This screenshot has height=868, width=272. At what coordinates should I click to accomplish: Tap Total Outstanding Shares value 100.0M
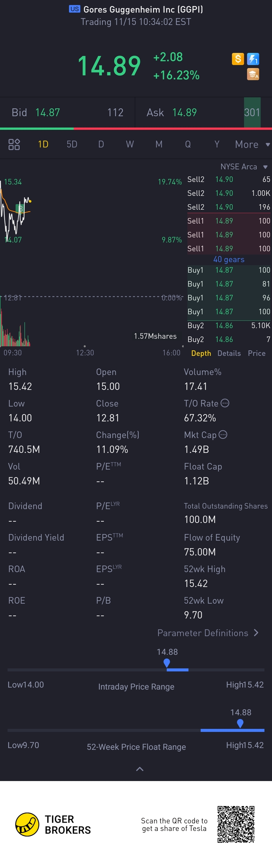coord(200,520)
